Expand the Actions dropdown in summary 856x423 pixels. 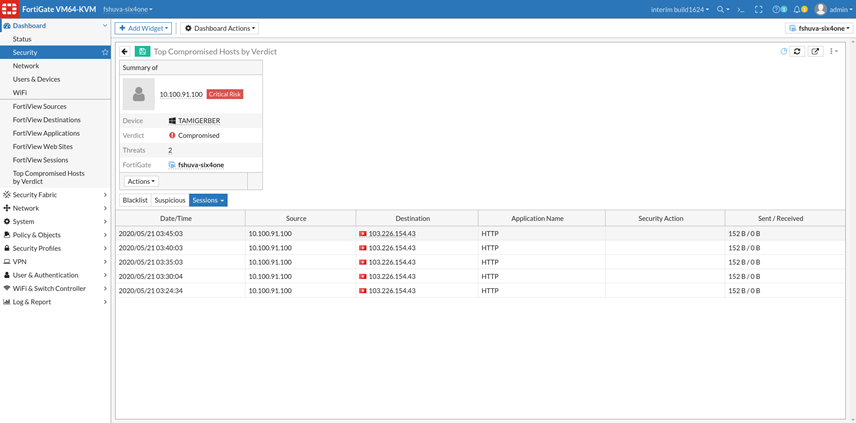pos(140,181)
